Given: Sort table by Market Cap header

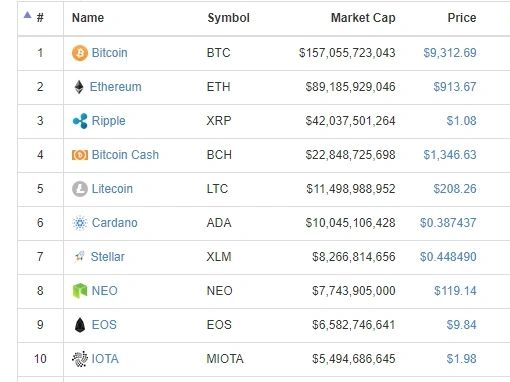Looking at the screenshot, I should [363, 18].
